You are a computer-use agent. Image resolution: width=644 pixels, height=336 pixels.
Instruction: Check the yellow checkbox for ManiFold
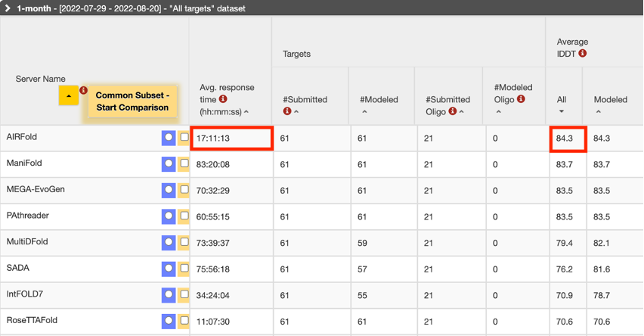[x=184, y=163]
